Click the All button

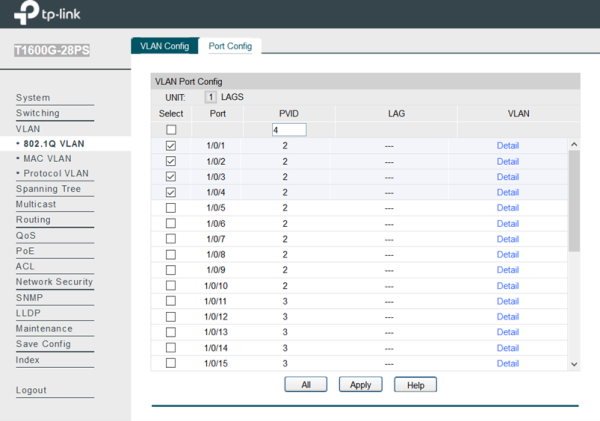306,384
